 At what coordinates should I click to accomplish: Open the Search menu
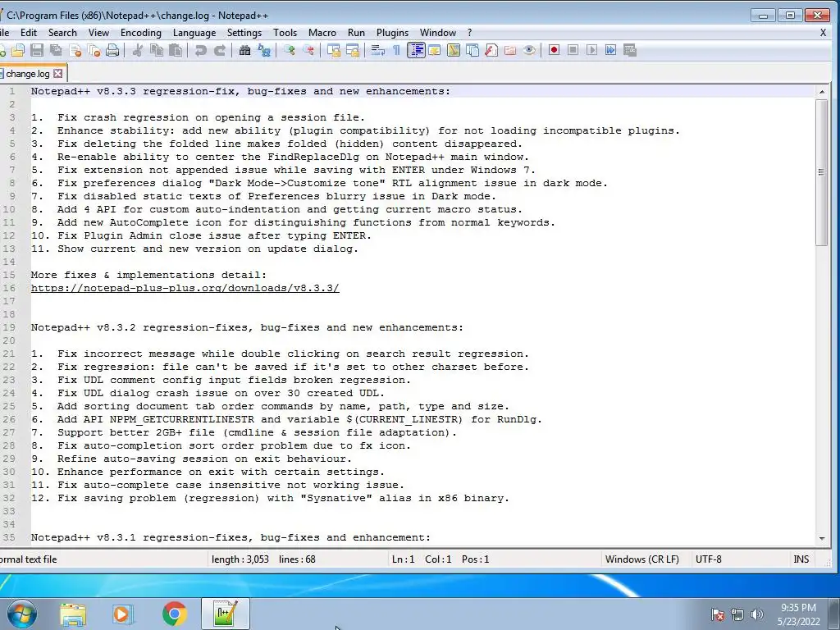62,33
